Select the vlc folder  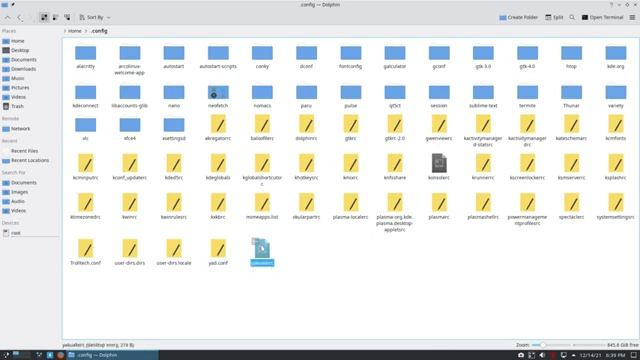[85, 129]
